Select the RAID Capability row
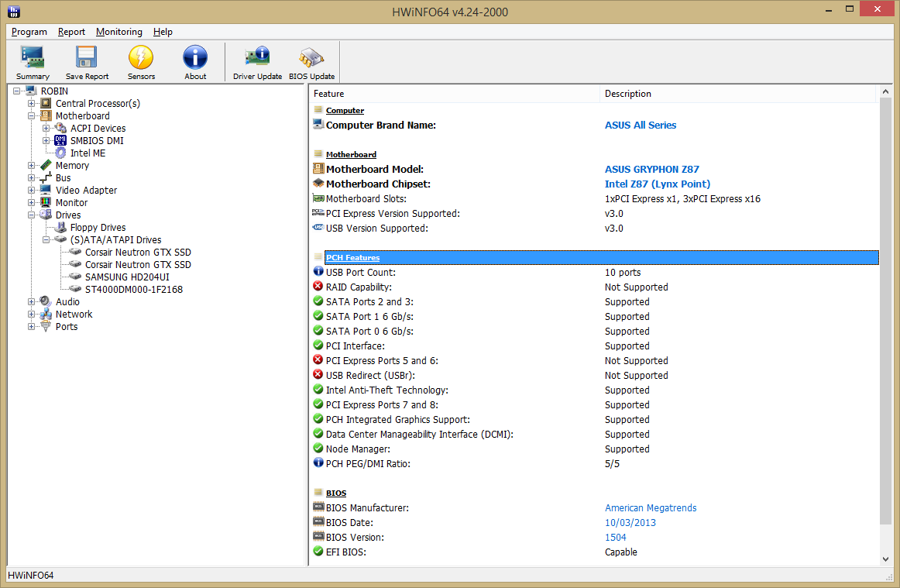 pos(595,287)
